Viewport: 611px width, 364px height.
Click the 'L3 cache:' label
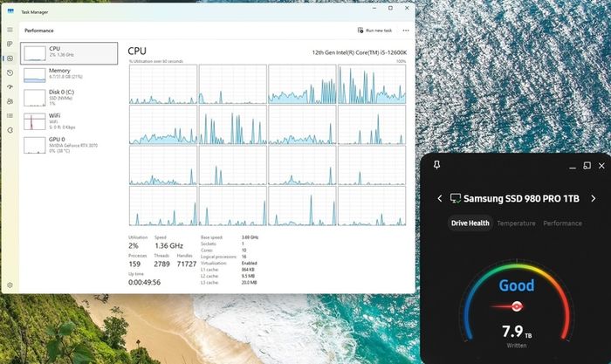coord(209,283)
